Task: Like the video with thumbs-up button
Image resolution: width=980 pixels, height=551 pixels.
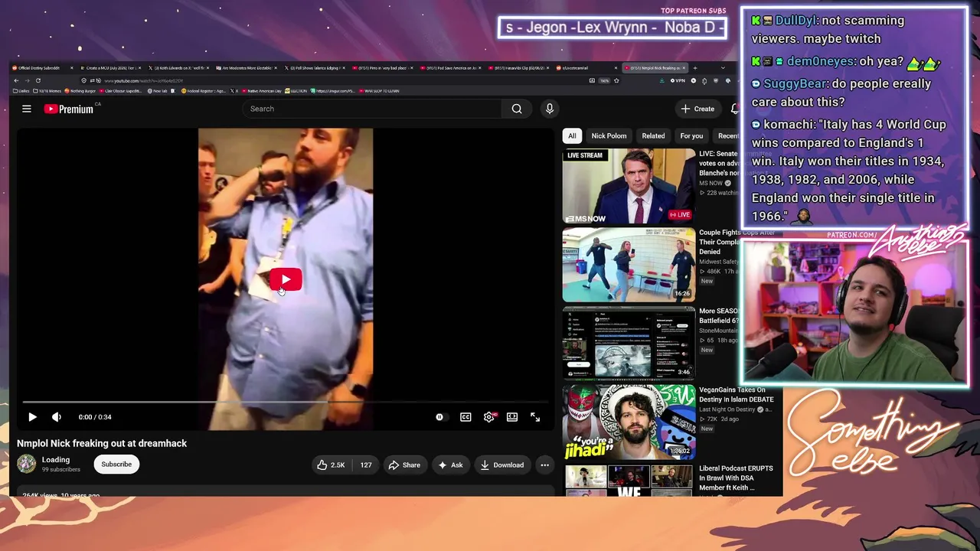Action: [x=331, y=465]
